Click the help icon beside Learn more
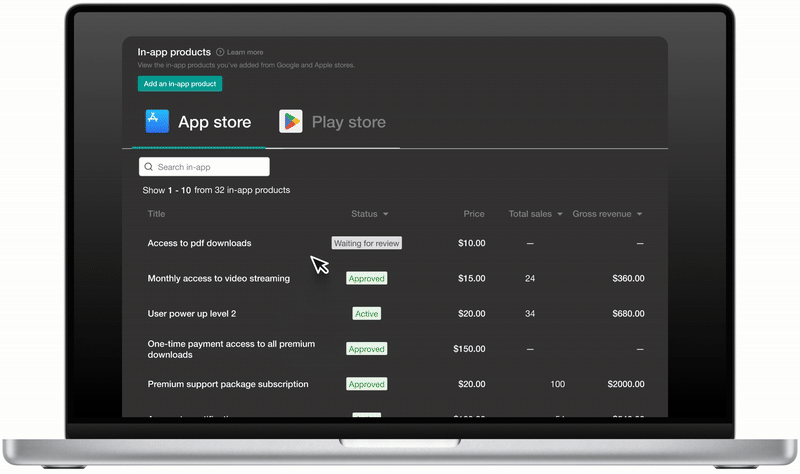 click(x=220, y=52)
